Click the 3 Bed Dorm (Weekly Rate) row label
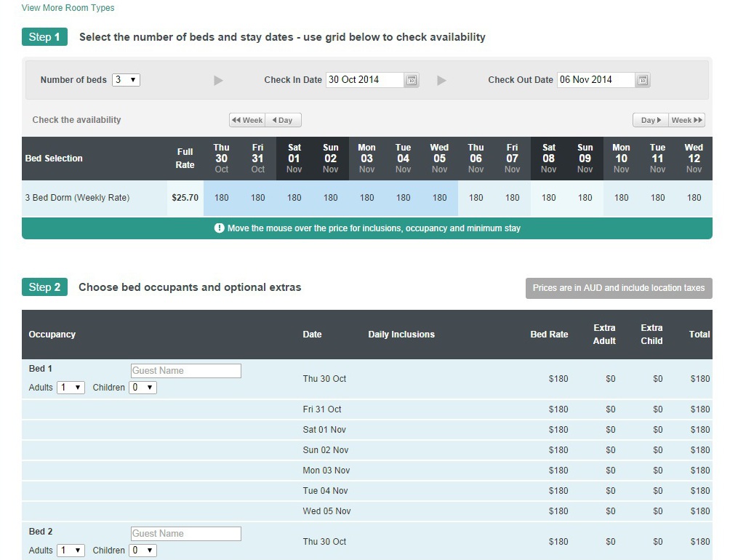Image resolution: width=730 pixels, height=560 pixels. click(x=77, y=198)
